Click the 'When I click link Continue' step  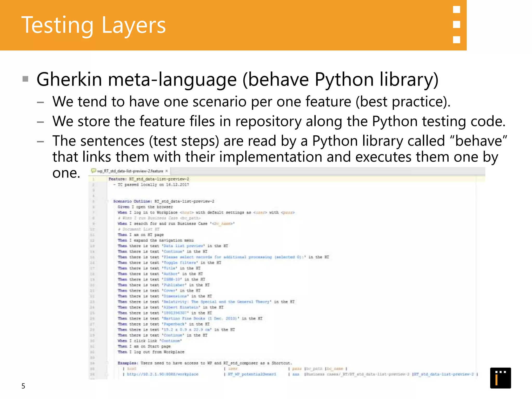click(150, 341)
